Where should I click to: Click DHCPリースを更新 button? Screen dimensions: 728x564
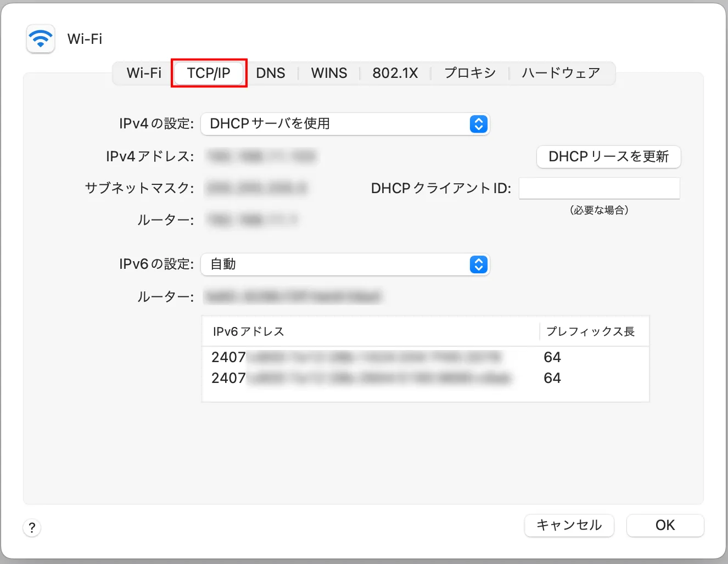tap(608, 157)
